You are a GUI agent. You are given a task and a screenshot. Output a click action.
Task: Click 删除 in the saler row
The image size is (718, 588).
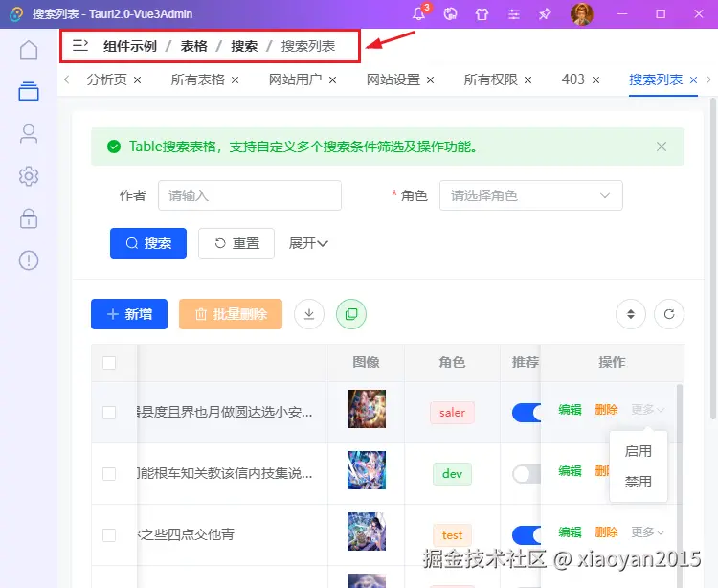pyautogui.click(x=606, y=410)
